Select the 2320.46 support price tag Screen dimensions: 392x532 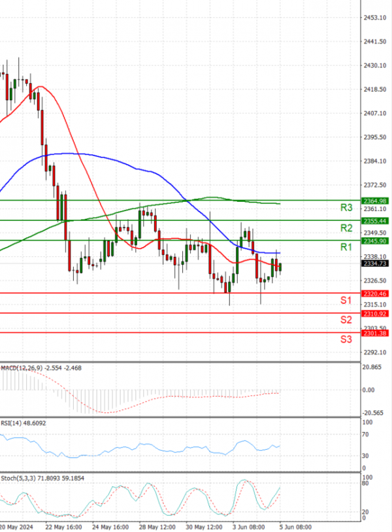pyautogui.click(x=375, y=294)
